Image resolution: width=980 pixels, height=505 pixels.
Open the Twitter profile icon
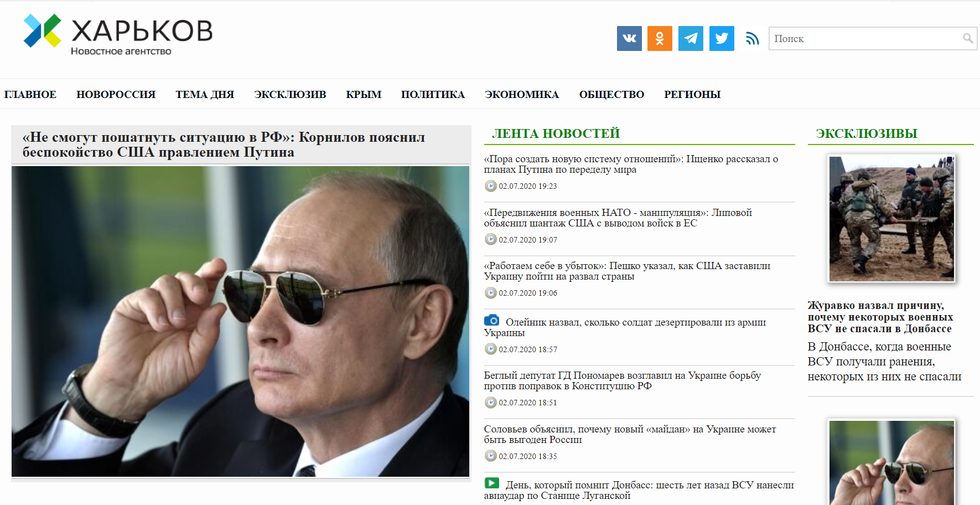(722, 38)
